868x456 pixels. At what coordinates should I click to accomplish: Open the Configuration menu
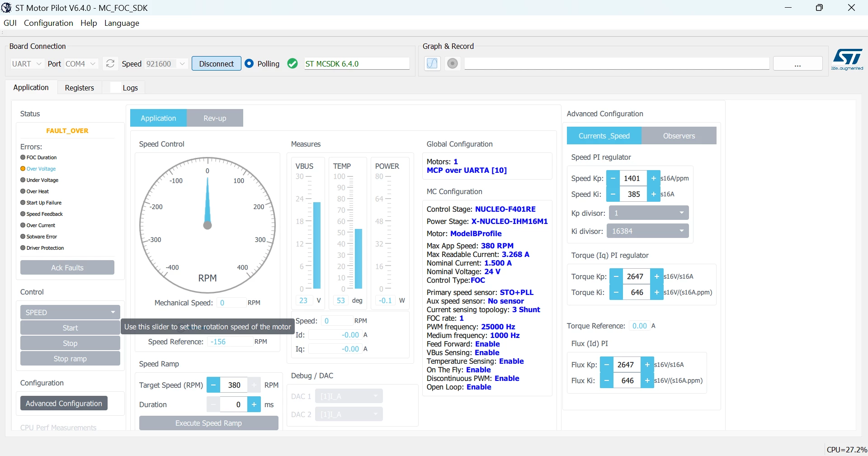pyautogui.click(x=48, y=23)
